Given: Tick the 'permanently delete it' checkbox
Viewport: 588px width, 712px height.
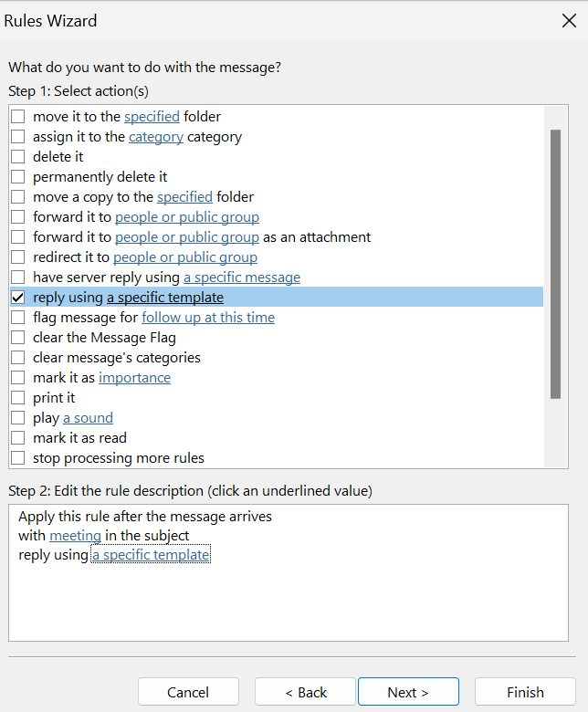Looking at the screenshot, I should pos(17,177).
